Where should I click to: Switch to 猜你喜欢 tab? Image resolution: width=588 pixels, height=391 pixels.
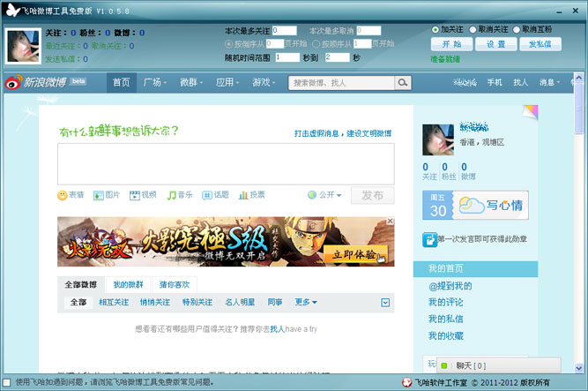tap(175, 285)
